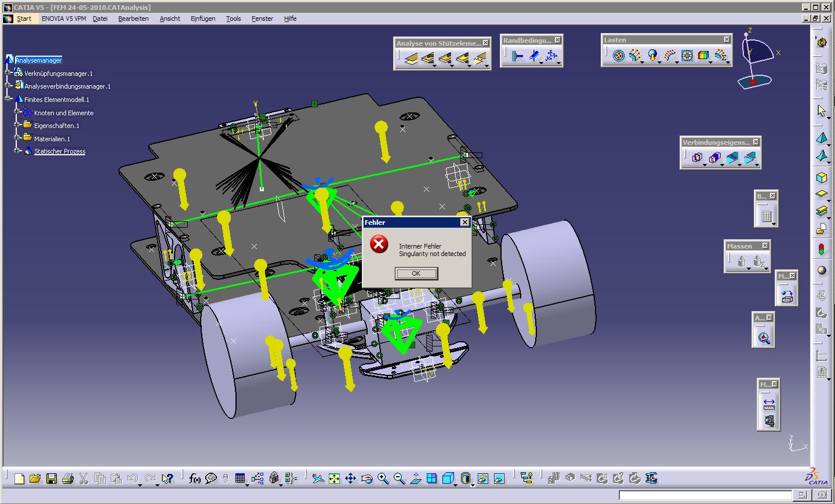The image size is (835, 504).
Task: Close the Lasten toolbar
Action: coord(727,39)
